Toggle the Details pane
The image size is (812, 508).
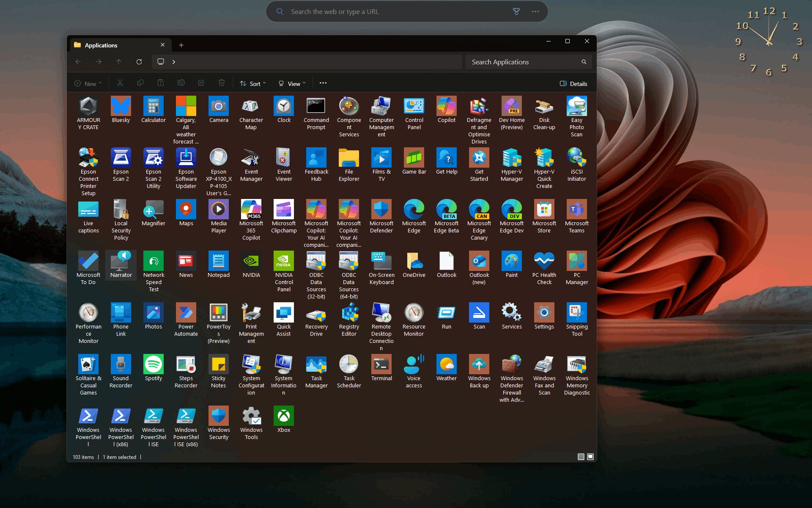pyautogui.click(x=573, y=84)
